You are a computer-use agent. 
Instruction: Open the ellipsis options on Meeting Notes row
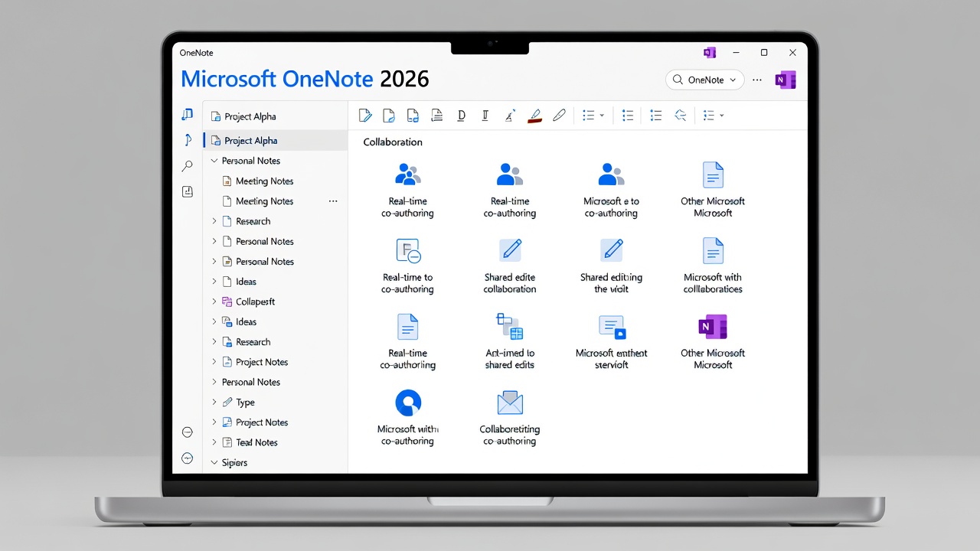[x=333, y=201]
